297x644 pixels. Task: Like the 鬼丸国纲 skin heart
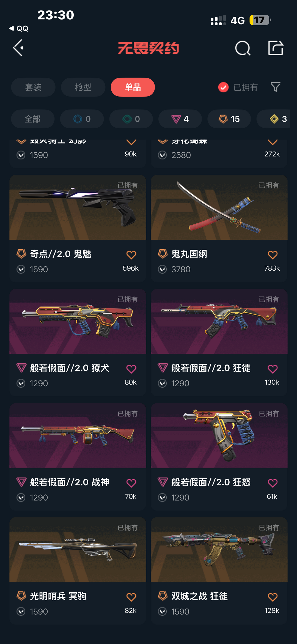click(x=273, y=255)
